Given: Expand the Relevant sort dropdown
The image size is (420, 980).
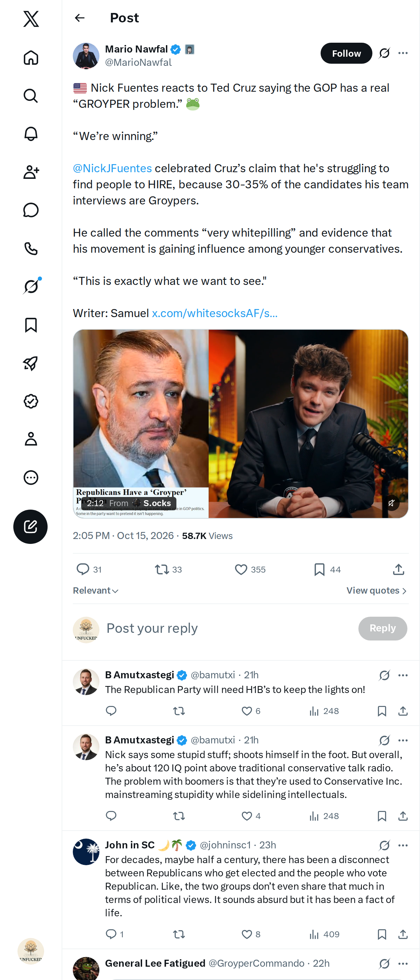Looking at the screenshot, I should [96, 590].
